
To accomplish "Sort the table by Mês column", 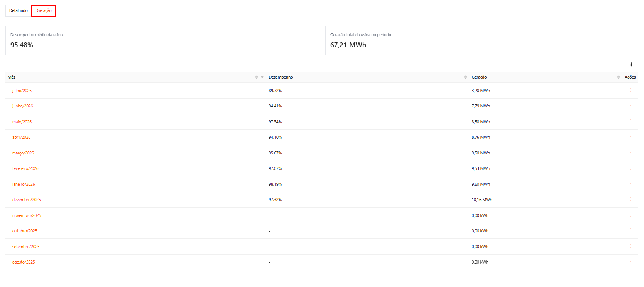I will [x=257, y=77].
